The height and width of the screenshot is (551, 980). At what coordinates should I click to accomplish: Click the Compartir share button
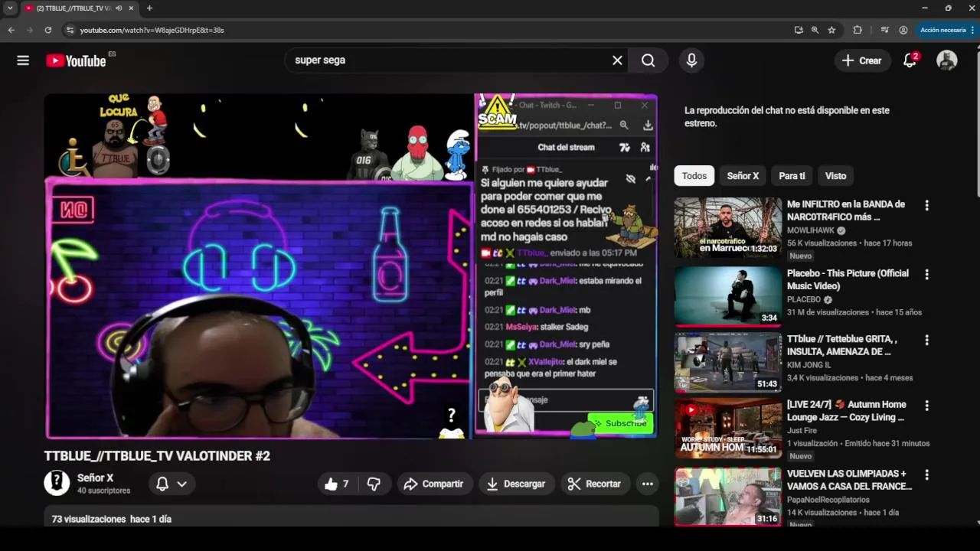pyautogui.click(x=434, y=484)
